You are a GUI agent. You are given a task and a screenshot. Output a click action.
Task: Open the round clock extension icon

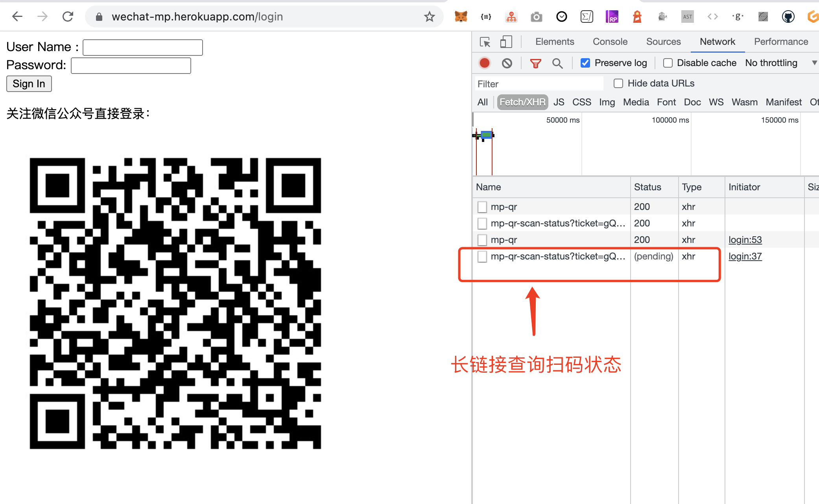click(x=561, y=17)
